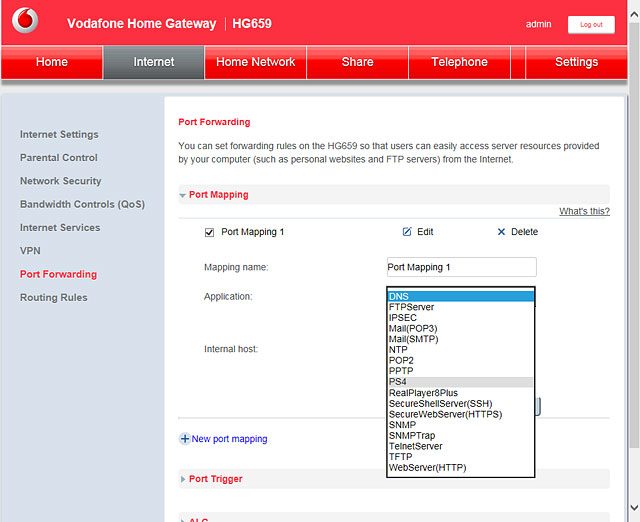
Task: Click the Edit pencil icon
Action: (x=407, y=232)
